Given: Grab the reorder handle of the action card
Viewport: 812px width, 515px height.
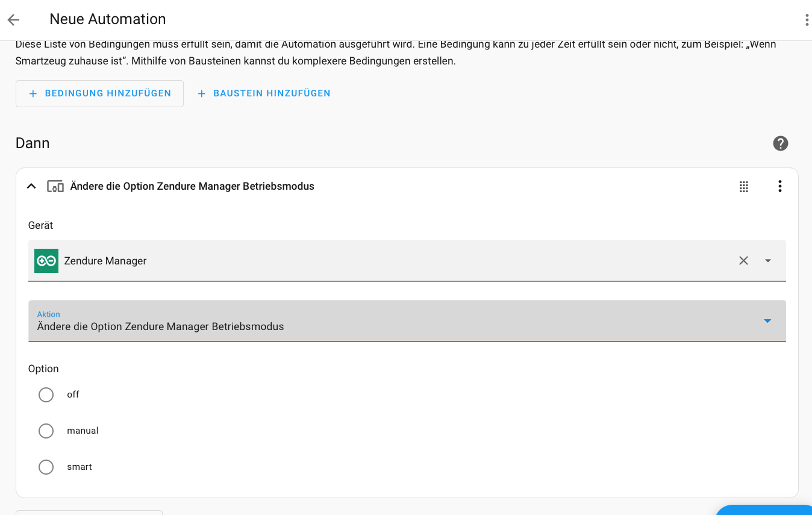Looking at the screenshot, I should point(744,187).
